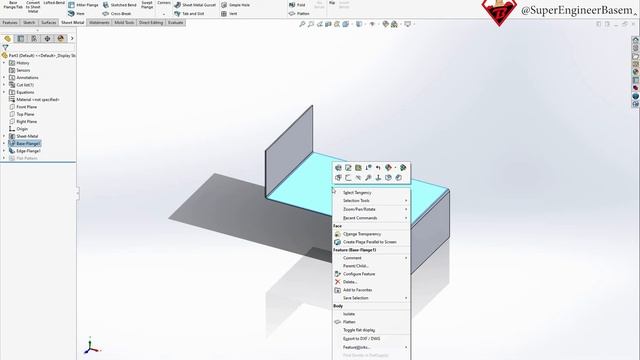
Task: Choose Create Plane Parallel to Screen
Action: (371, 242)
